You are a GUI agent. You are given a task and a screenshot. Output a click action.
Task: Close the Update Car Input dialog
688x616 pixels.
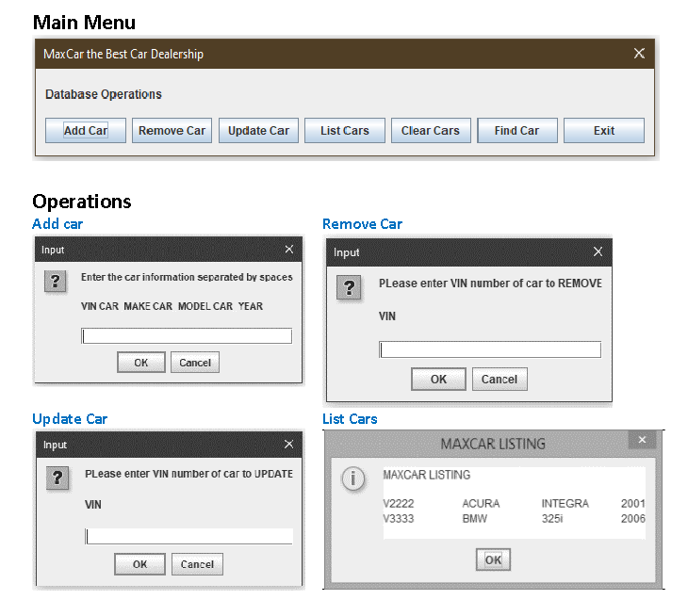[288, 445]
